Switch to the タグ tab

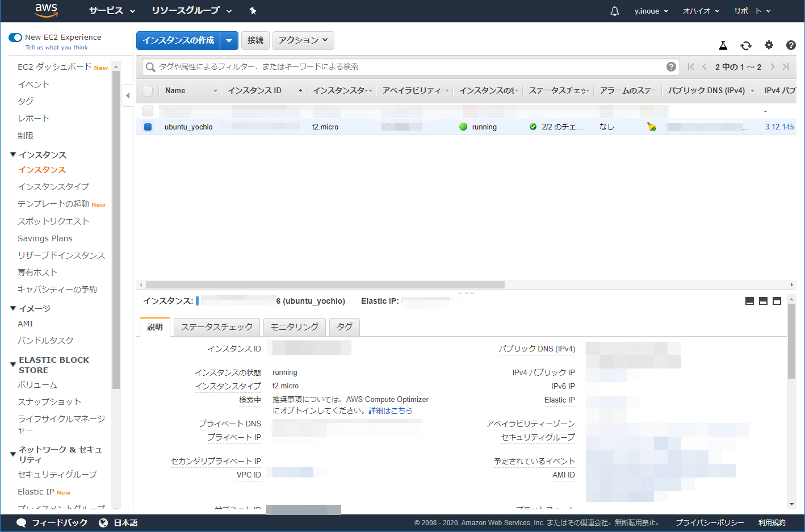[345, 327]
